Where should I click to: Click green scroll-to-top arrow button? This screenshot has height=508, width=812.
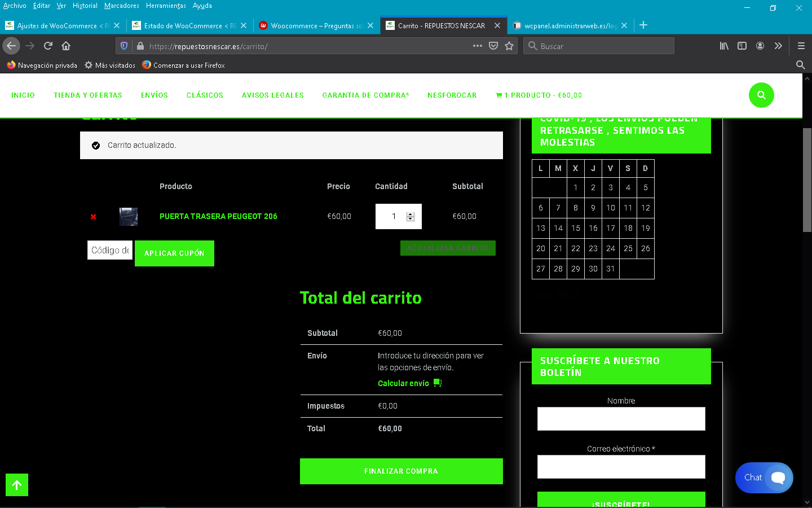coord(17,485)
